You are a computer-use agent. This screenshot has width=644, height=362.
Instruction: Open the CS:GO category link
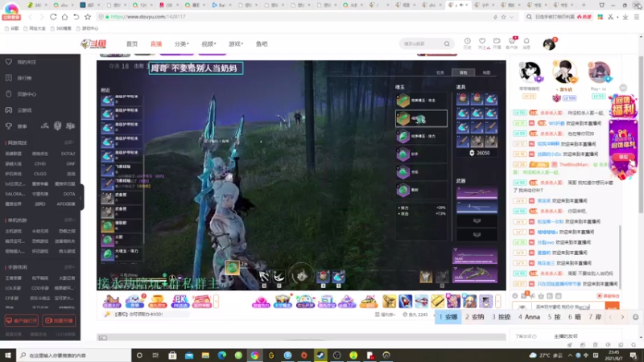pyautogui.click(x=40, y=174)
